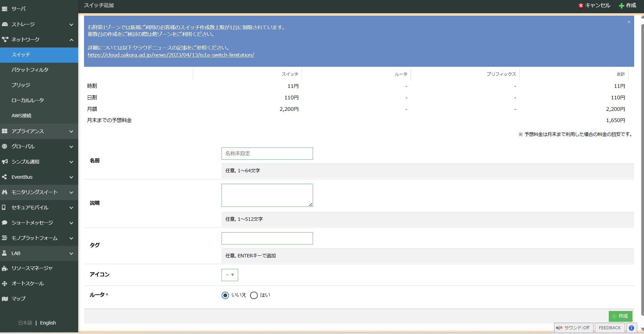
Task: Select the いいえ radio button for router
Action: [x=225, y=295]
